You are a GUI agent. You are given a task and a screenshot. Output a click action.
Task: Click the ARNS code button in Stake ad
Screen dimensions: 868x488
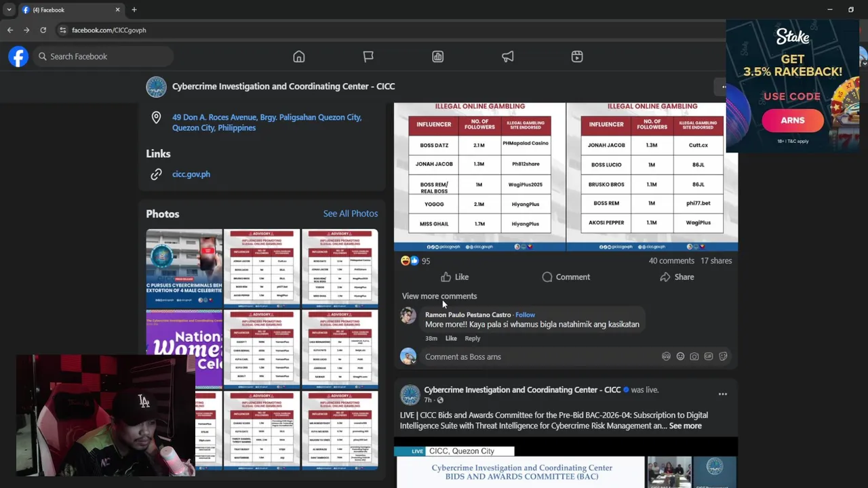pyautogui.click(x=793, y=121)
